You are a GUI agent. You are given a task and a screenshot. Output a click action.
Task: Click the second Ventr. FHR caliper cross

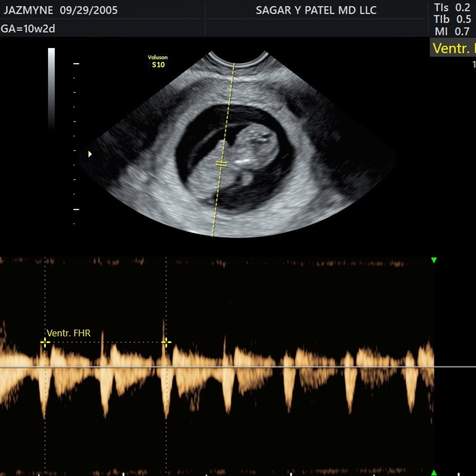tap(166, 342)
